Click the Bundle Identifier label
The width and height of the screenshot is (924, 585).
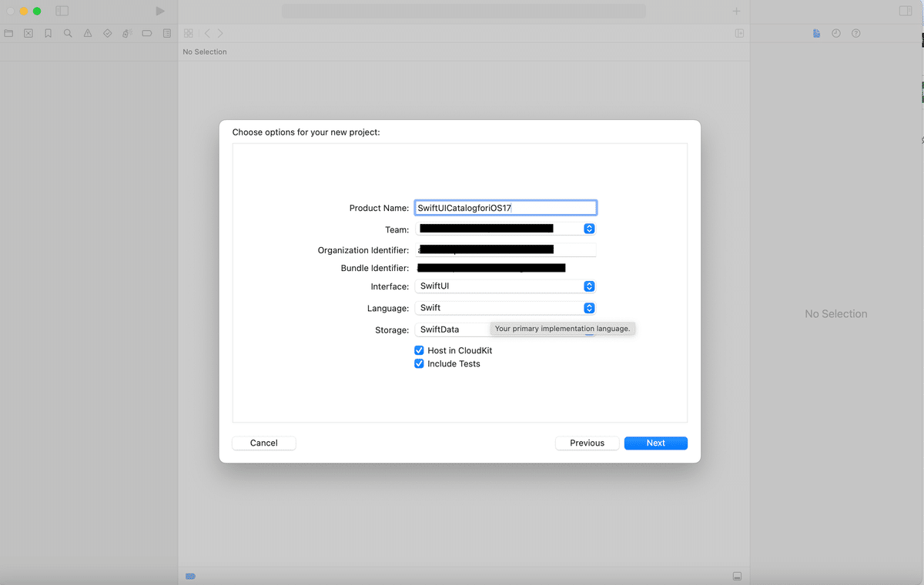[375, 268]
